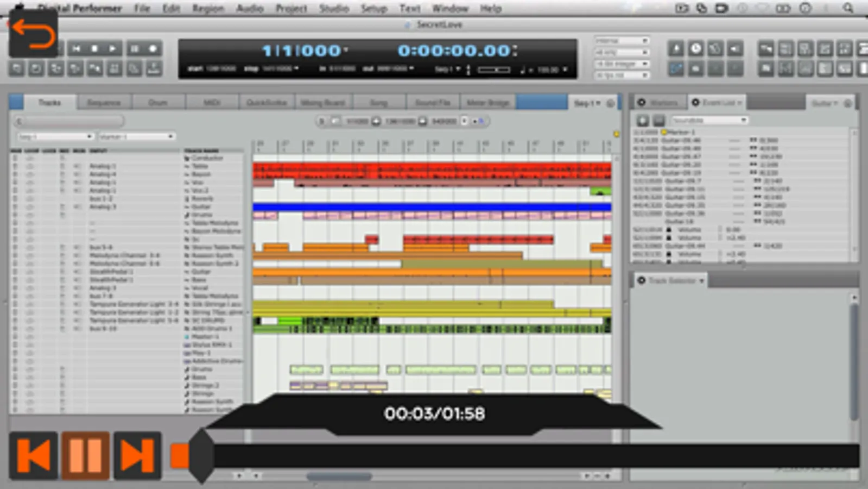868x489 pixels.
Task: Click the video player skip-next button
Action: 137,455
